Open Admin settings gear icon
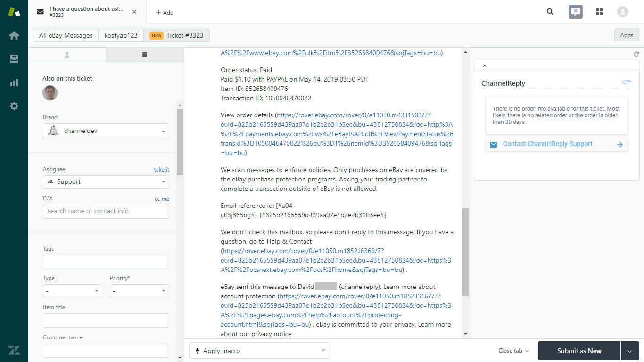 (14, 106)
